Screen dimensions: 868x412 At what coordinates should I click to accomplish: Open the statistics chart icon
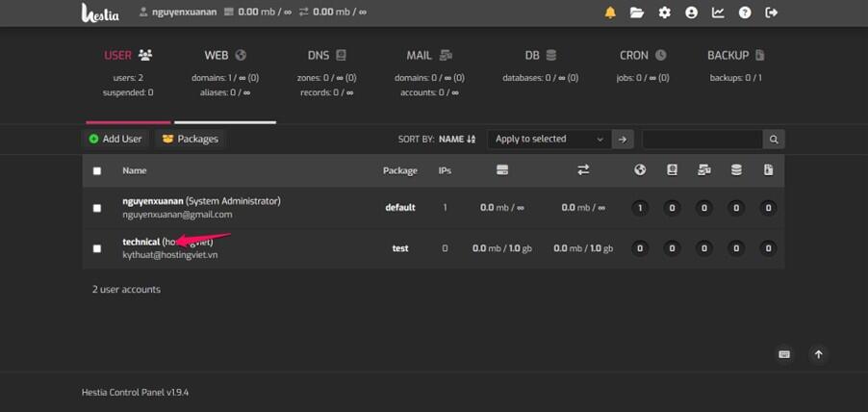[718, 13]
